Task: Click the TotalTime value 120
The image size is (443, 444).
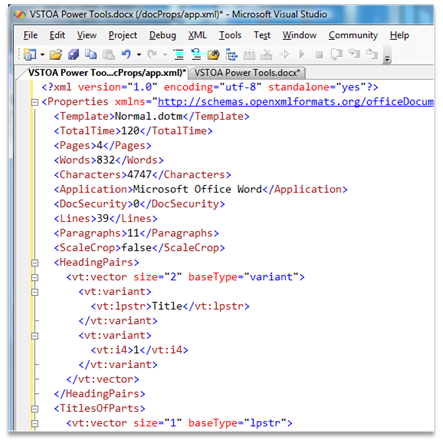Action: (130, 131)
